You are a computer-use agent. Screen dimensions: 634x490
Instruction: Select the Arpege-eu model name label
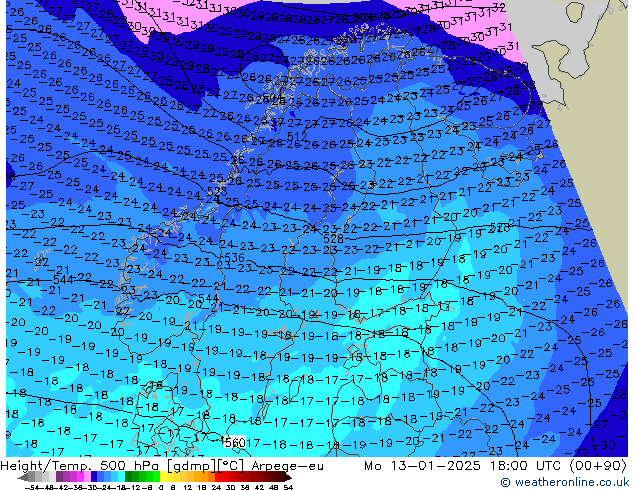tap(287, 466)
